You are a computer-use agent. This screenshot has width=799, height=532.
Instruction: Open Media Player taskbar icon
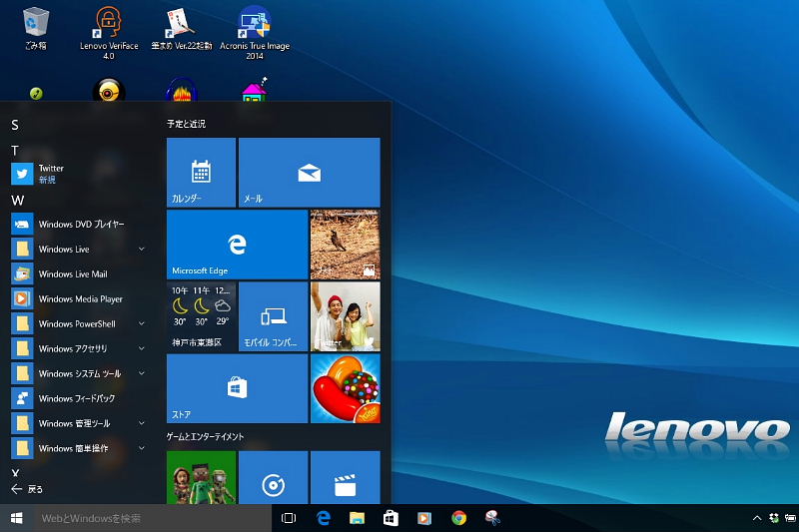(x=424, y=518)
